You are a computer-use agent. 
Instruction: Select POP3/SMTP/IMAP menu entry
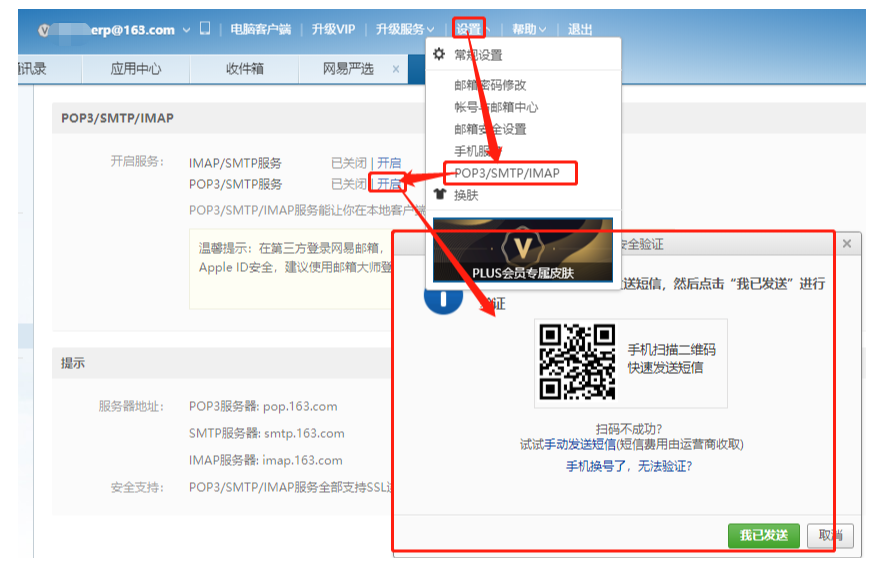coord(507,173)
